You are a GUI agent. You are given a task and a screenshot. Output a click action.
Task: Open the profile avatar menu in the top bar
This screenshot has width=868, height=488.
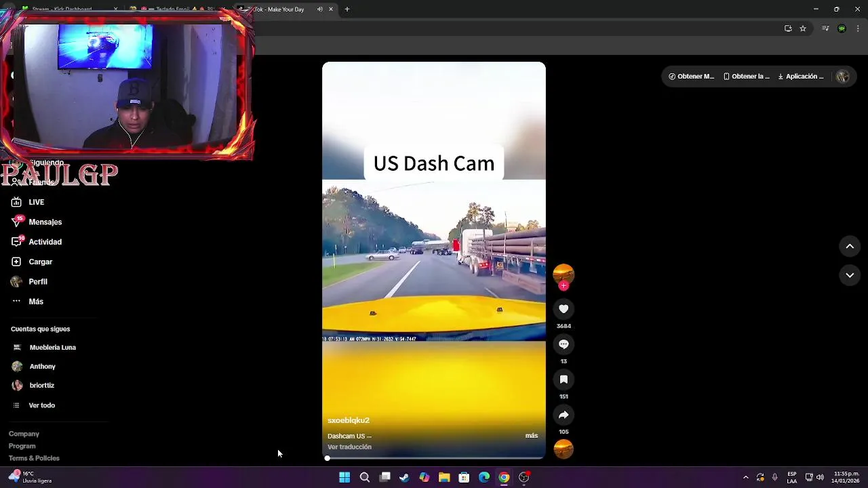(x=843, y=77)
